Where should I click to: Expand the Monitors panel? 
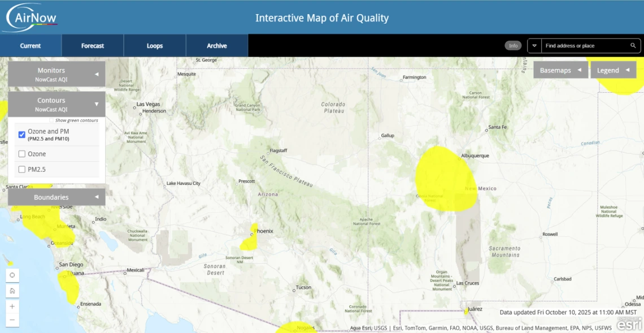click(x=56, y=74)
